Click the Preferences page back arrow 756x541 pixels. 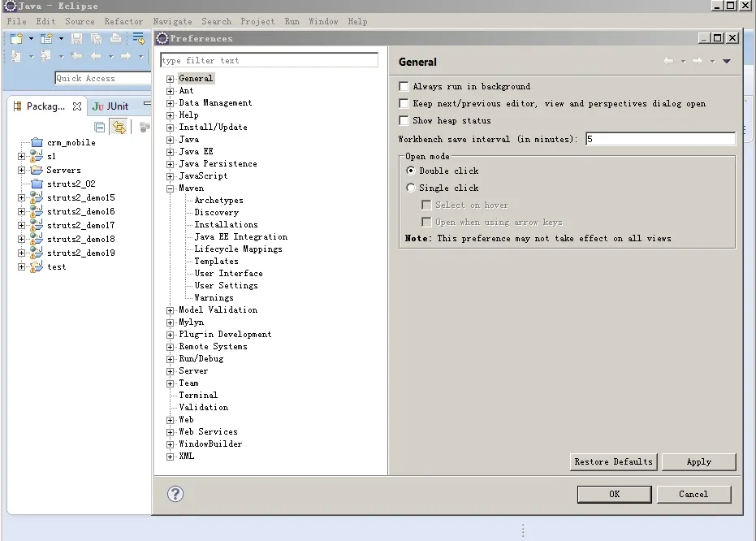668,61
